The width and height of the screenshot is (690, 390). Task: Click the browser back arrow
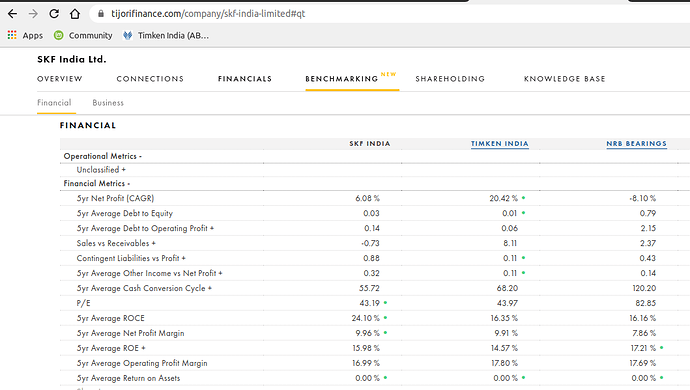(x=12, y=14)
